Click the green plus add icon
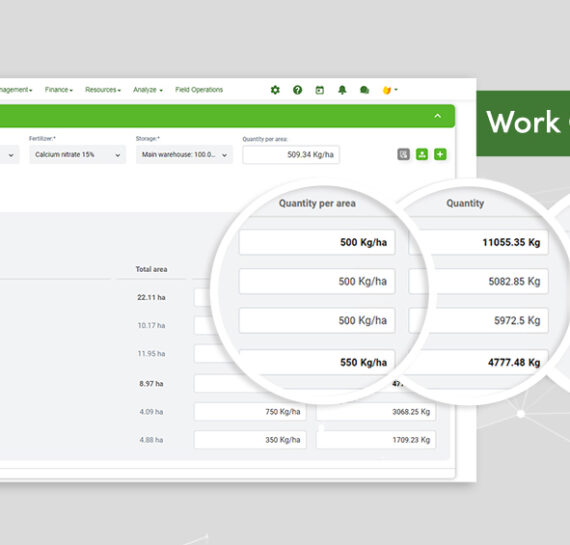This screenshot has height=545, width=570. pyautogui.click(x=440, y=154)
